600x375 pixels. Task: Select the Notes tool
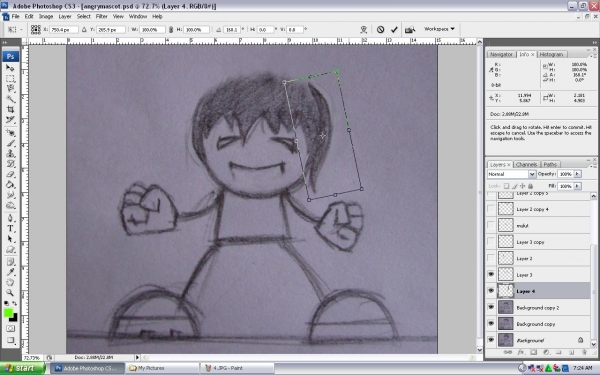coord(10,262)
